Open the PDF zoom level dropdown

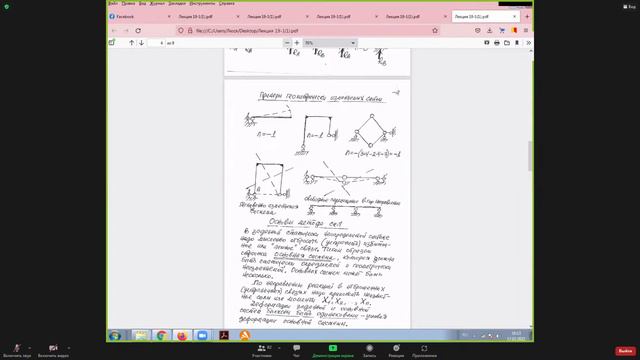[330, 42]
